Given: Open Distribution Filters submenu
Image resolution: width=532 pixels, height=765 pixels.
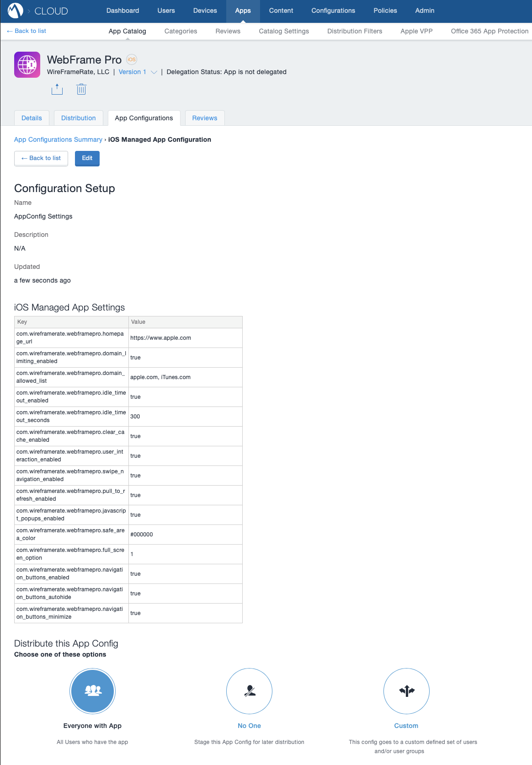Looking at the screenshot, I should click(x=355, y=31).
